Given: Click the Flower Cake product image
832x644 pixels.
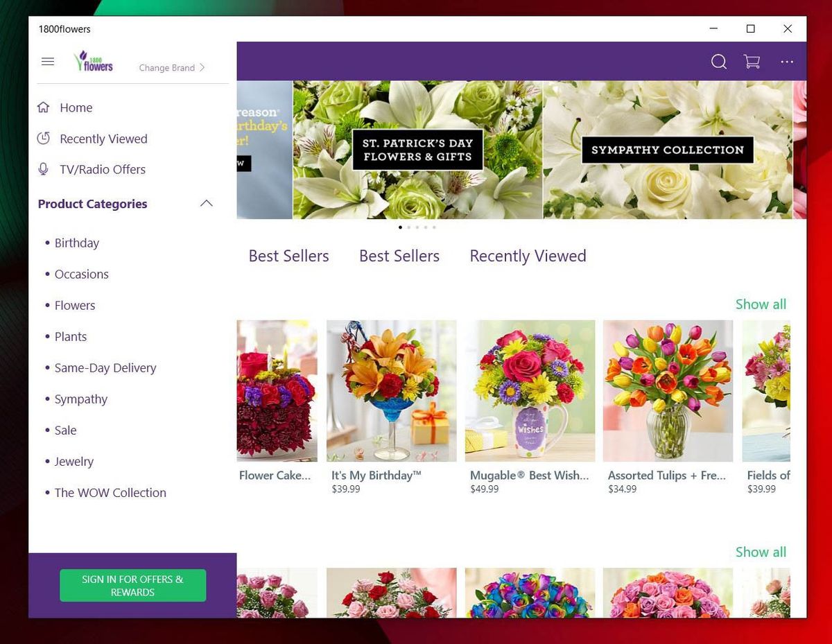Looking at the screenshot, I should coord(277,390).
